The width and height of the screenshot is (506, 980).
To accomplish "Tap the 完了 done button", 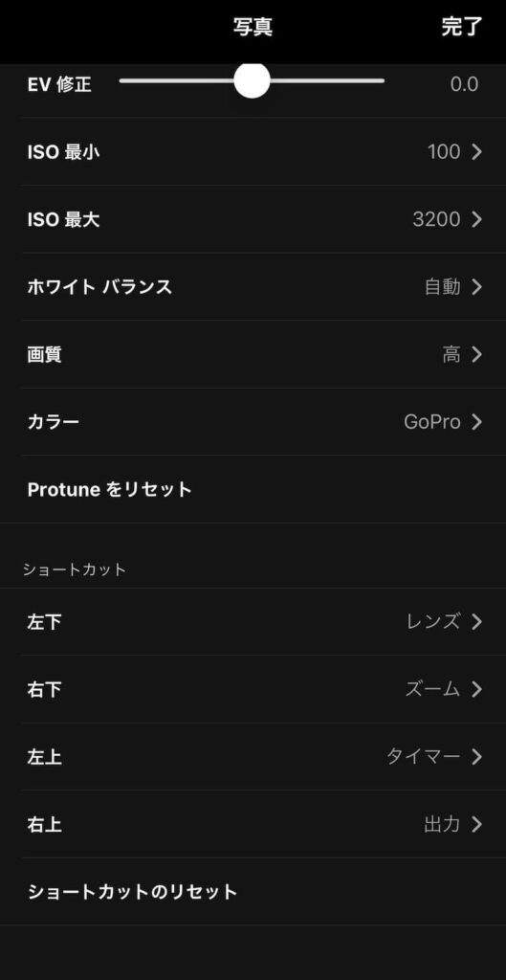I will [x=462, y=28].
